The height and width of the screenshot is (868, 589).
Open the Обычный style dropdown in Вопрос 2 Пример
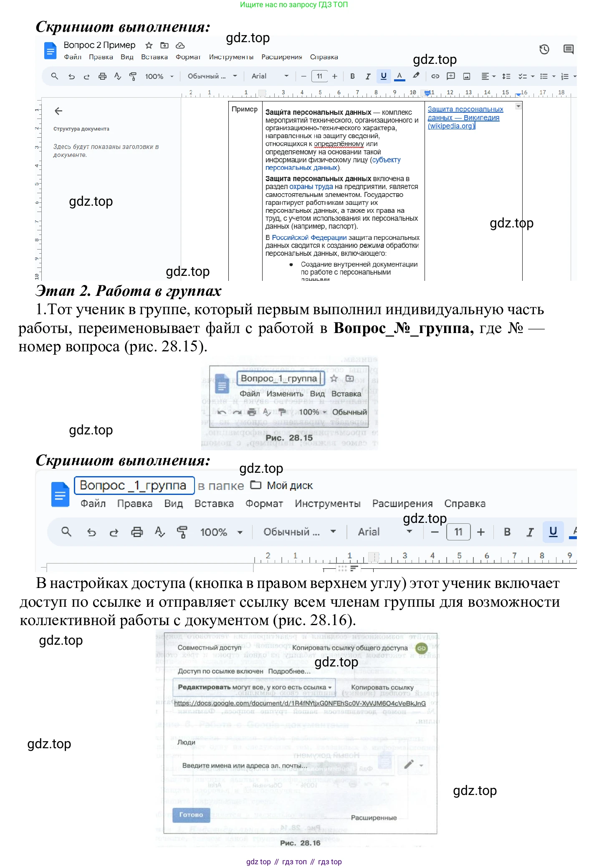pos(212,76)
